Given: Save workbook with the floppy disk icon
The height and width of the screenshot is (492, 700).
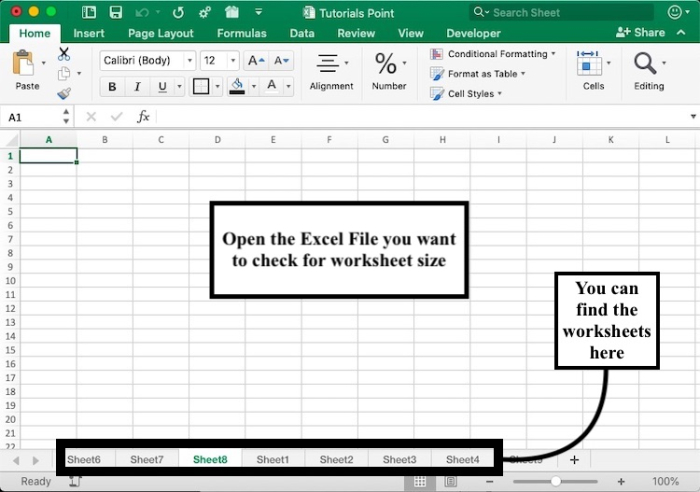Looking at the screenshot, I should pos(116,12).
